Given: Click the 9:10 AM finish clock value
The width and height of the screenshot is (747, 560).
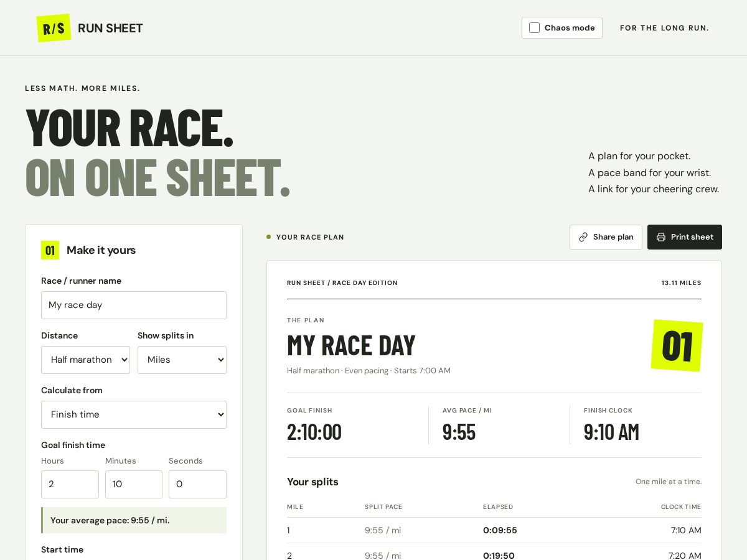Looking at the screenshot, I should click(x=611, y=431).
